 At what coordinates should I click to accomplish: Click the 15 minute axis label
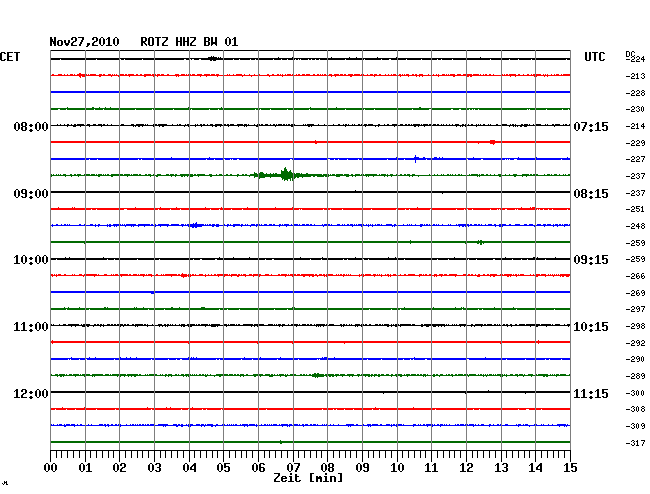(570, 468)
